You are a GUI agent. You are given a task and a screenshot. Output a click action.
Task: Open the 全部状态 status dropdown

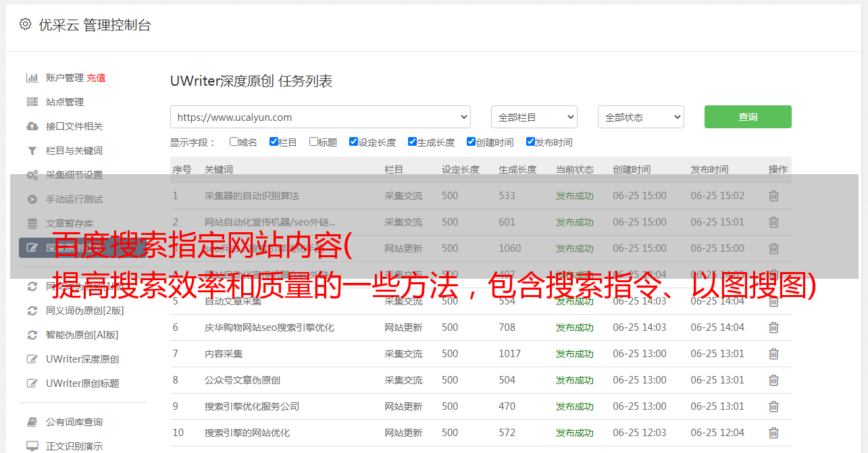point(640,117)
